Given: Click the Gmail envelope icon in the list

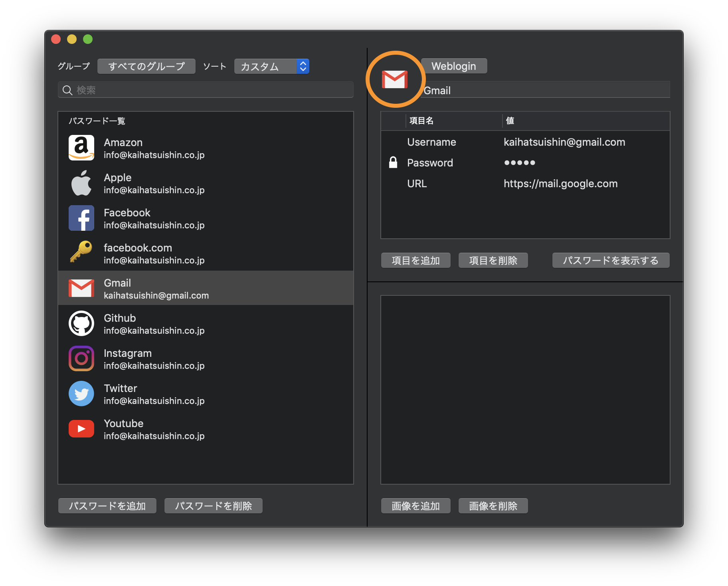Looking at the screenshot, I should (81, 288).
